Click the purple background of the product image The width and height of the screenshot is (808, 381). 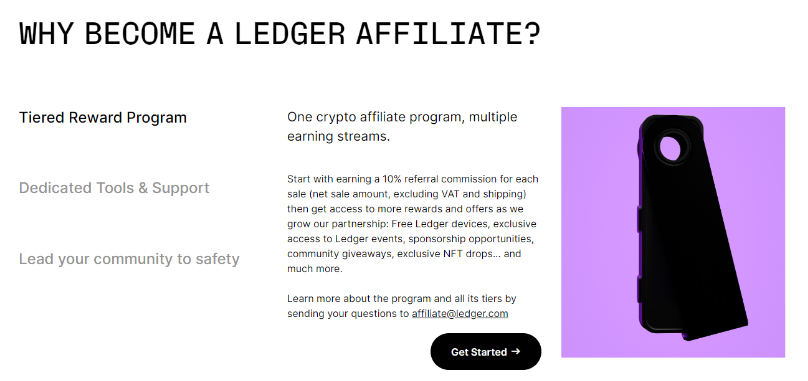tap(593, 232)
